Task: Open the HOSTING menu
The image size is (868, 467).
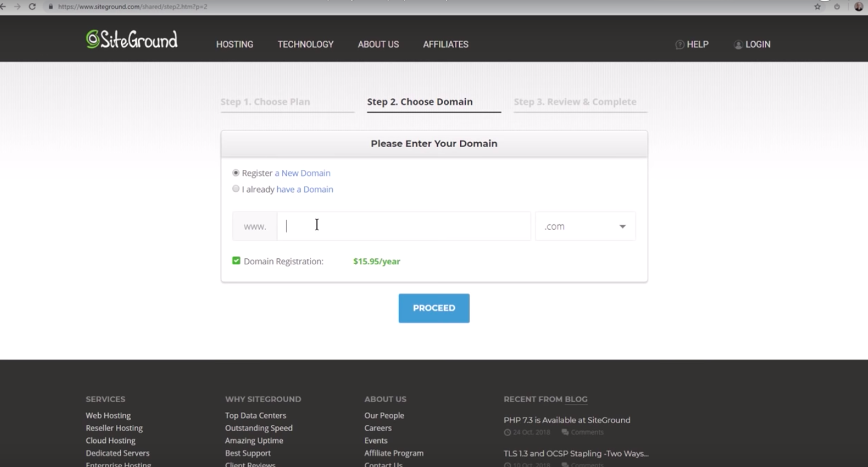Action: point(235,44)
